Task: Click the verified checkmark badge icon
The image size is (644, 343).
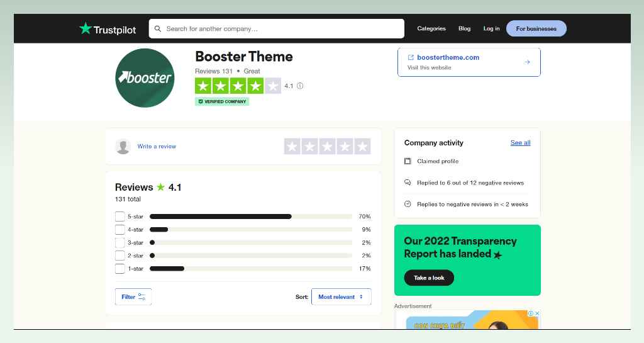Action: [x=201, y=101]
